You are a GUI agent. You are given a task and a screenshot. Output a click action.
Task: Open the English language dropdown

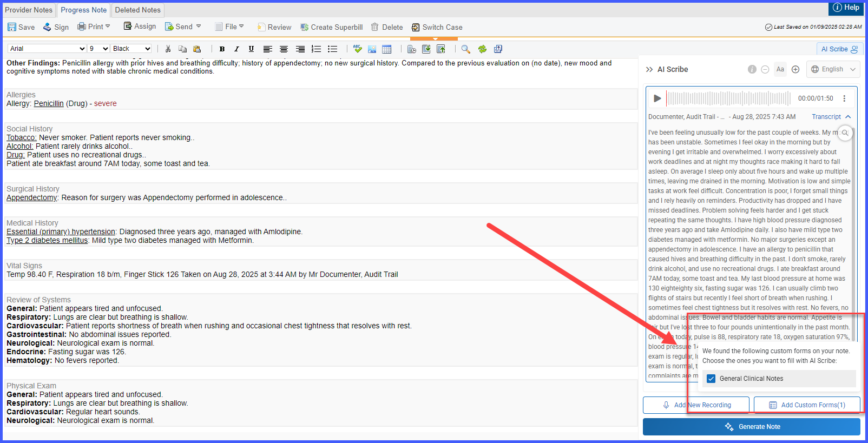(x=833, y=69)
